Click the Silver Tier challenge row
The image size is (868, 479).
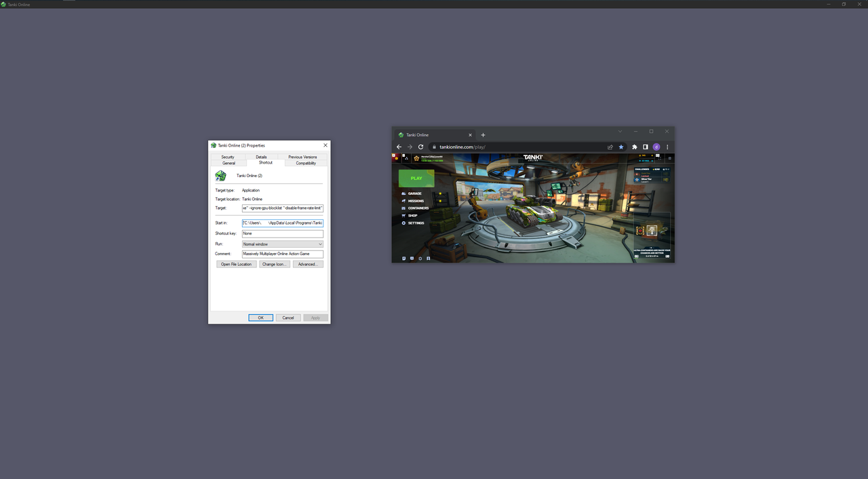coord(652,180)
